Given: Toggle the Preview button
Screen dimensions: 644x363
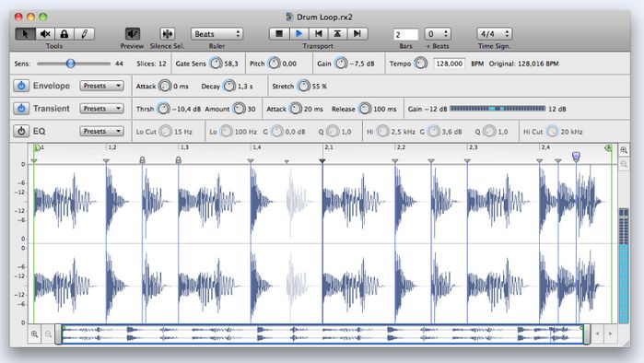Looking at the screenshot, I should click(133, 34).
